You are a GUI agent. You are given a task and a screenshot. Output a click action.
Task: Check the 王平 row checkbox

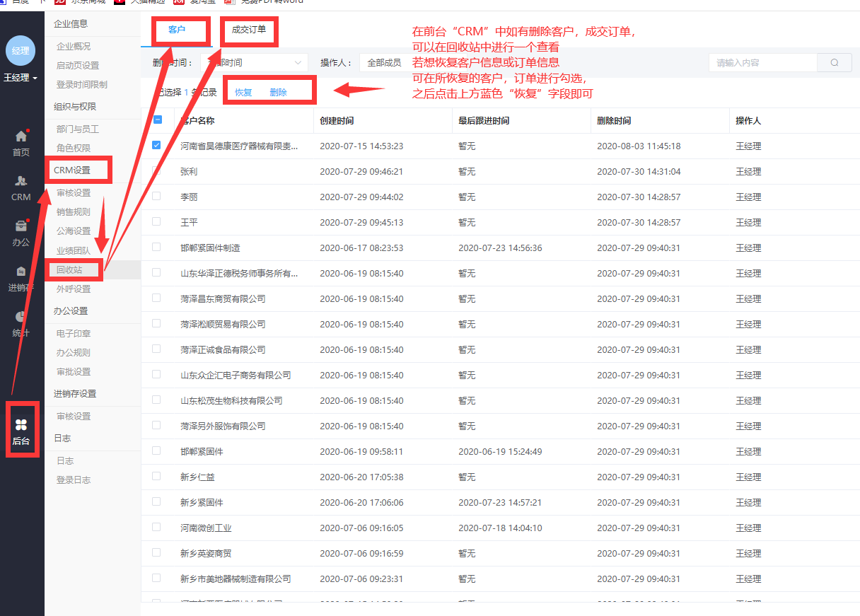pos(157,221)
